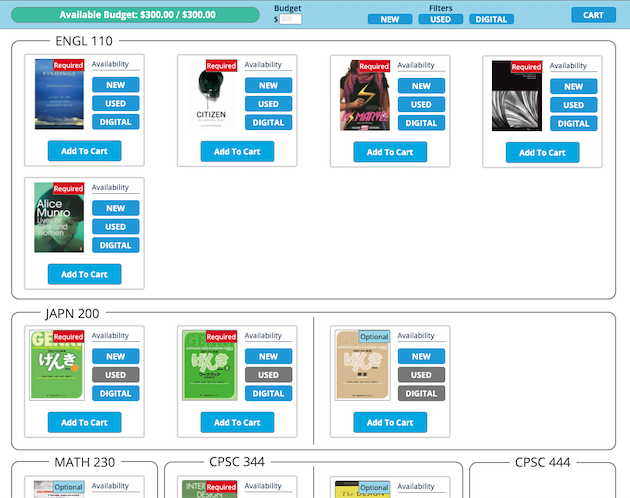
Task: Toggle the NEW filter in header
Action: point(390,19)
